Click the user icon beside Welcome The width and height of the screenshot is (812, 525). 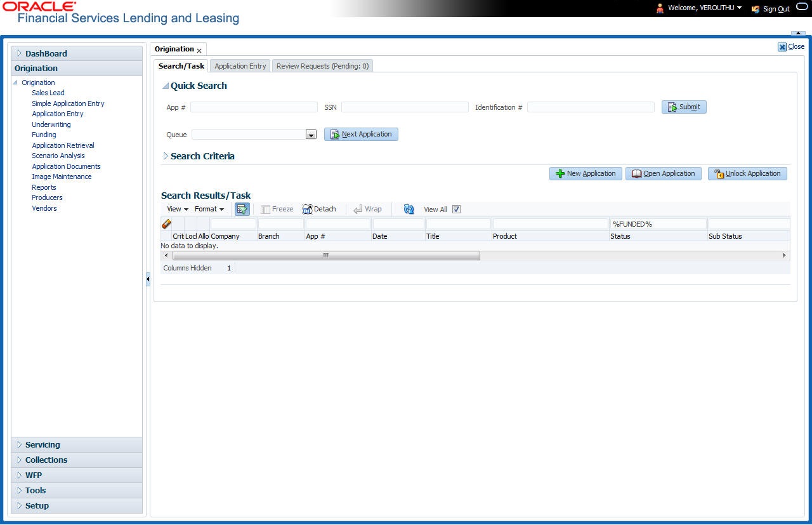coord(660,8)
